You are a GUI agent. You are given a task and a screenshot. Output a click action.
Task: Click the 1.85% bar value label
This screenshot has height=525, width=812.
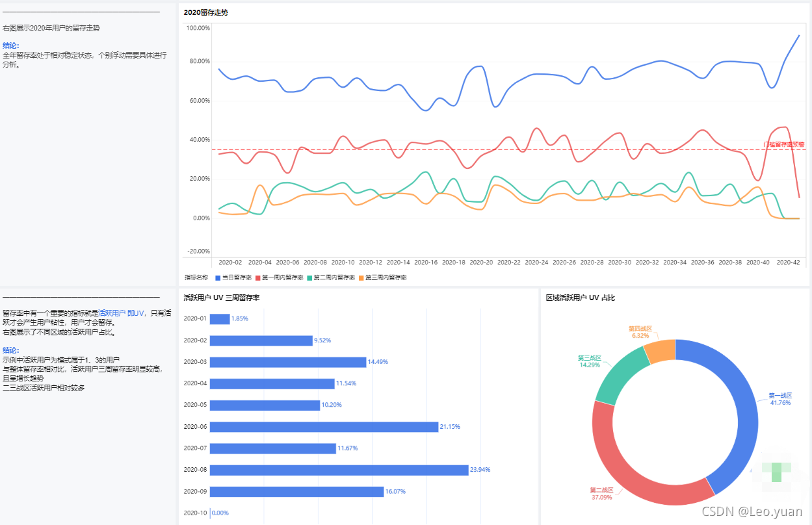click(240, 319)
